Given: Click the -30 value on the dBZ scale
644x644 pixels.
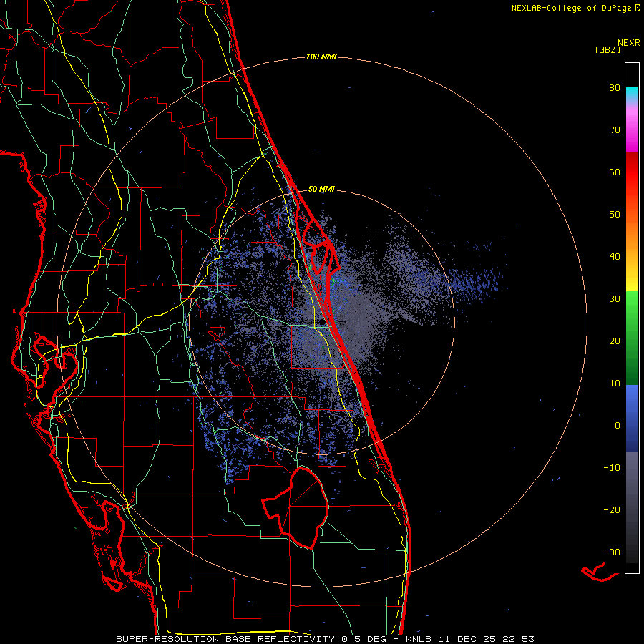Looking at the screenshot, I should [612, 552].
